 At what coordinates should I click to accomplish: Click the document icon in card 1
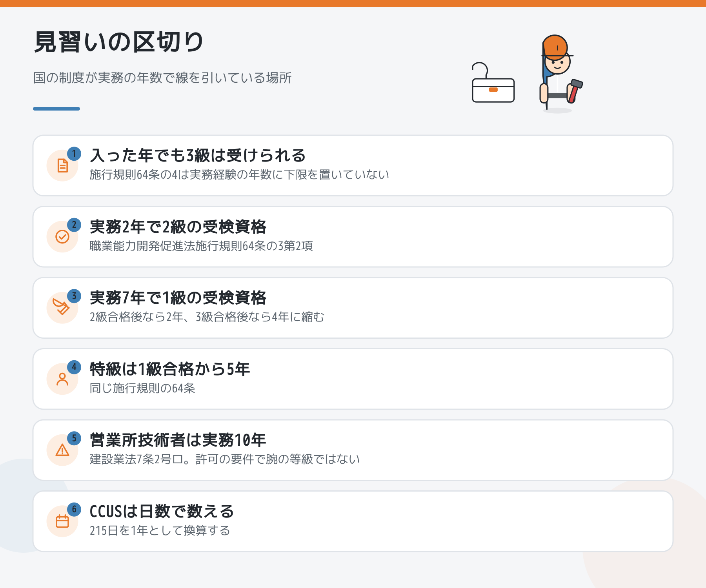62,165
